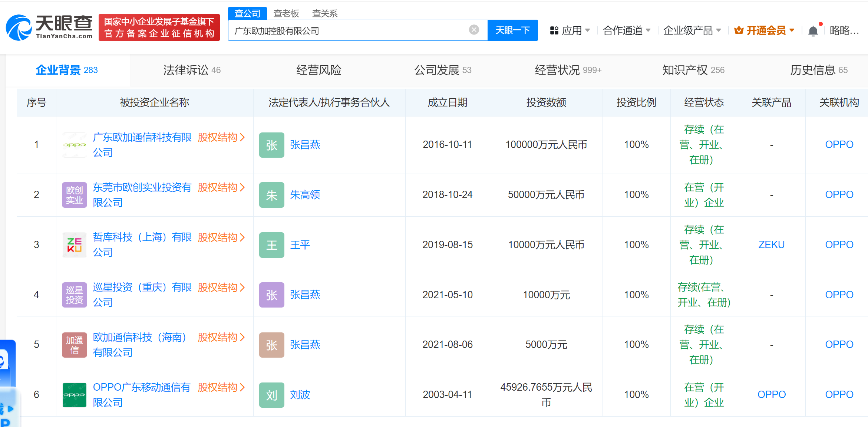Switch to the 经营风险 tab
Viewport: 868px width, 427px height.
coord(319,70)
